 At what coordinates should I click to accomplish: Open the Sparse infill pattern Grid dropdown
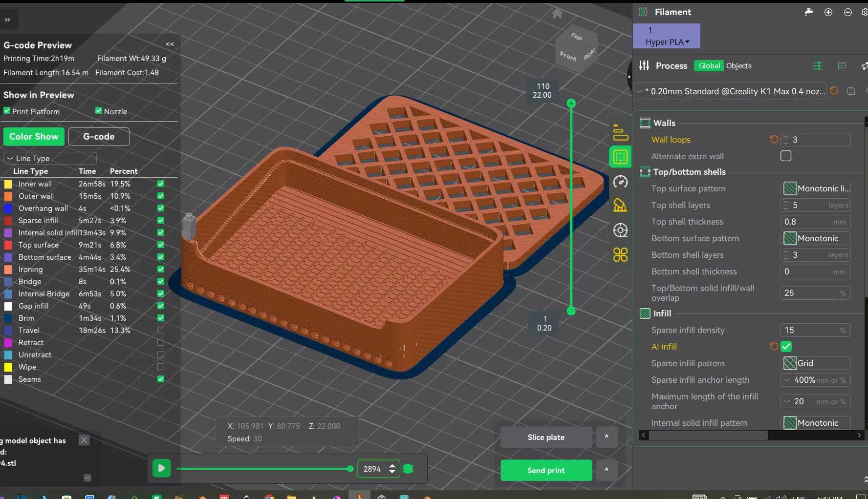point(815,363)
